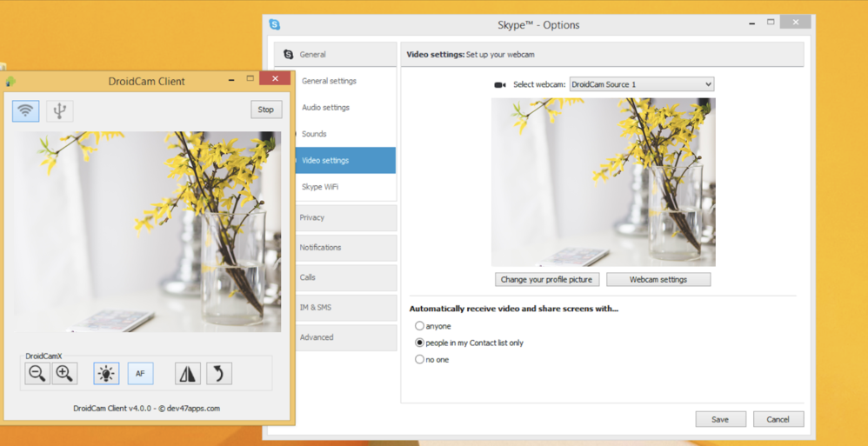Mirror the DroidCam video feed
This screenshot has height=446, width=868.
[188, 374]
